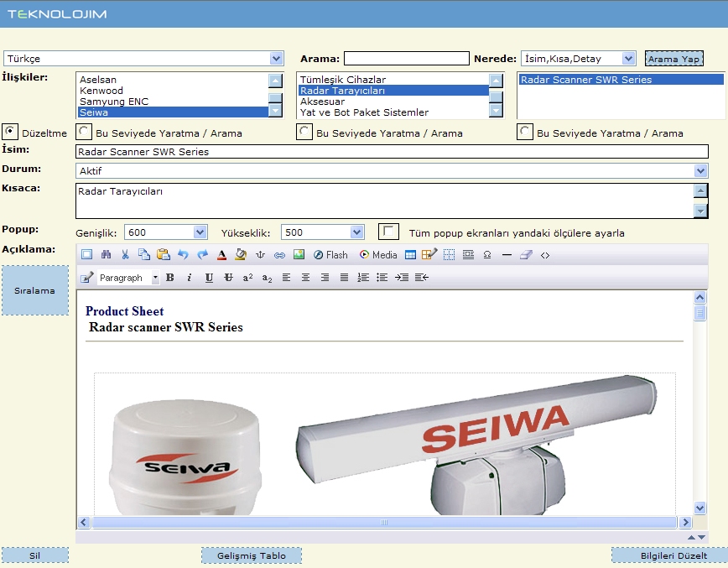
Task: Expand the Durum status dropdown
Action: click(700, 171)
